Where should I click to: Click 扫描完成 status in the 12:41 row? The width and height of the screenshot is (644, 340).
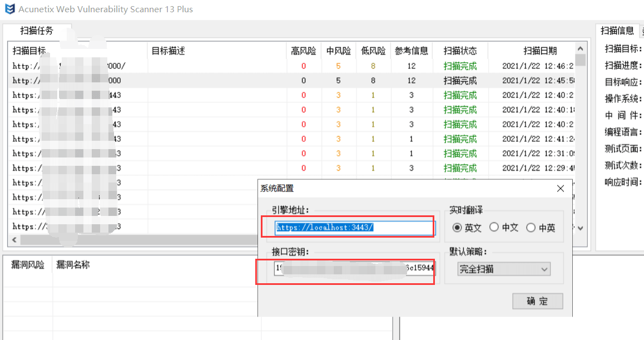tap(460, 139)
